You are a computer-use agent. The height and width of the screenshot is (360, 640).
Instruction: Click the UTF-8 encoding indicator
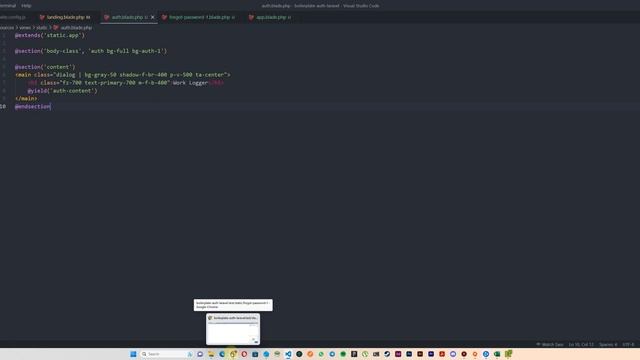point(628,344)
